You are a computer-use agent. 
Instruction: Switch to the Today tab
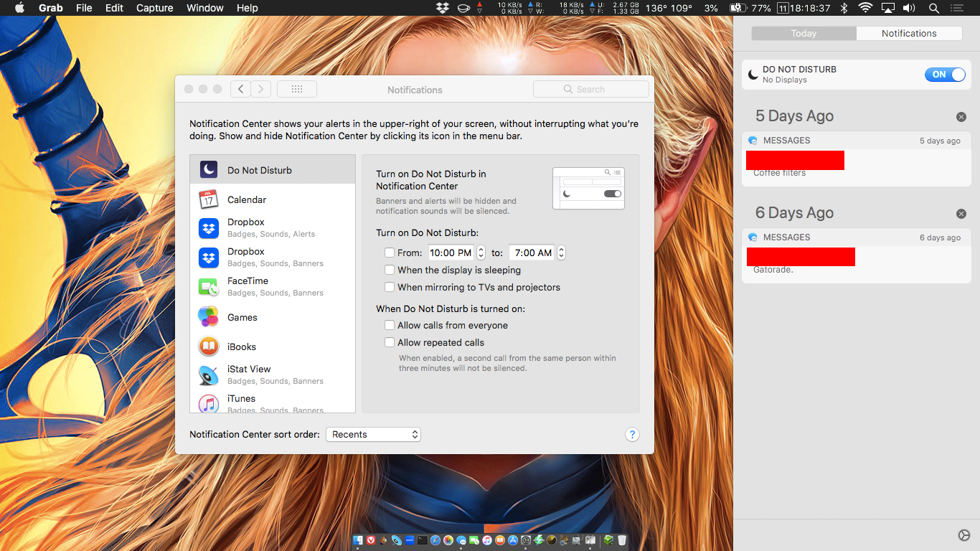[804, 33]
